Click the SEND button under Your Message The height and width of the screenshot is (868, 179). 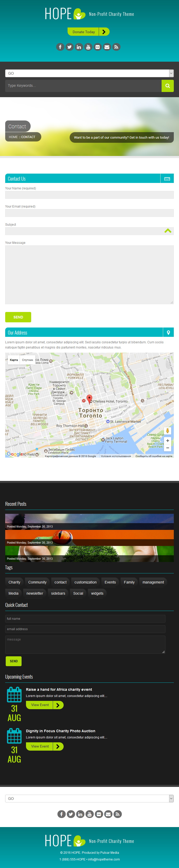pos(18,317)
